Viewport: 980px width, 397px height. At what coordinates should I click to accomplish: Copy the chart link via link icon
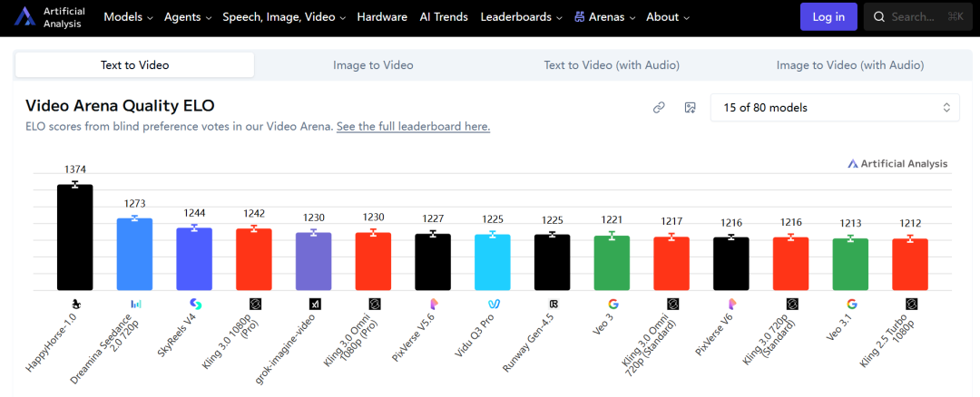tap(659, 108)
